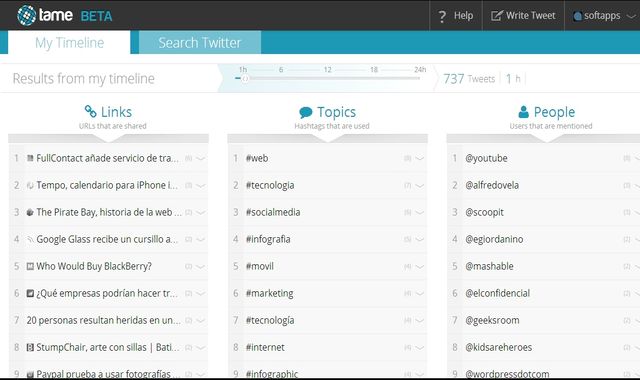
Task: Expand the #marketing topic chevron
Action: pyautogui.click(x=420, y=293)
